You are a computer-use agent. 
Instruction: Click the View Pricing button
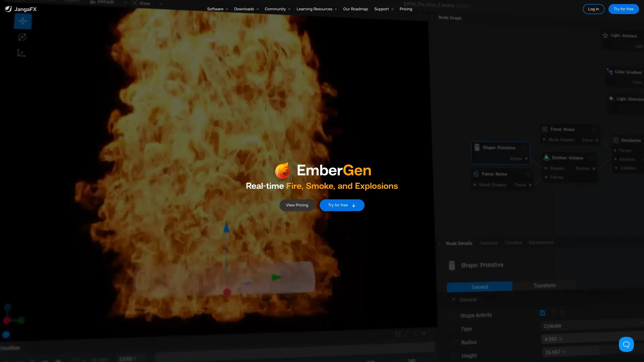297,205
